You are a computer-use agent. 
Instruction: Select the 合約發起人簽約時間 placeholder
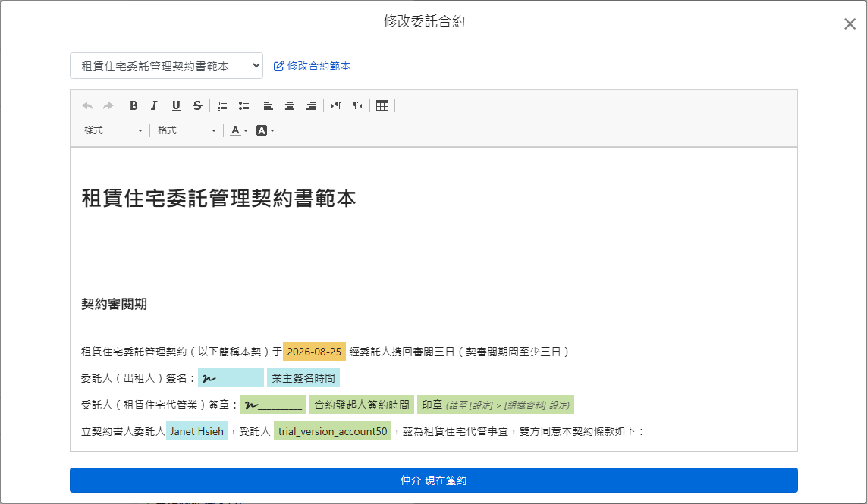tap(362, 405)
